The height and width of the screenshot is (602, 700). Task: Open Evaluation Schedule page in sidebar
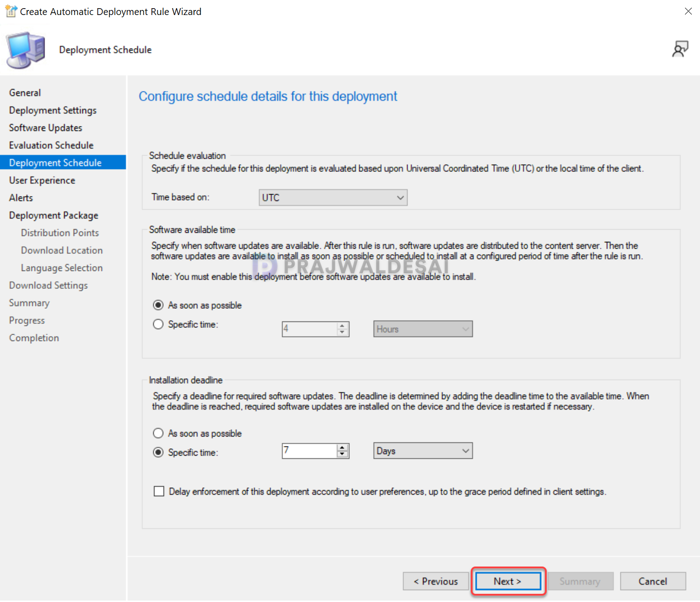click(x=51, y=145)
